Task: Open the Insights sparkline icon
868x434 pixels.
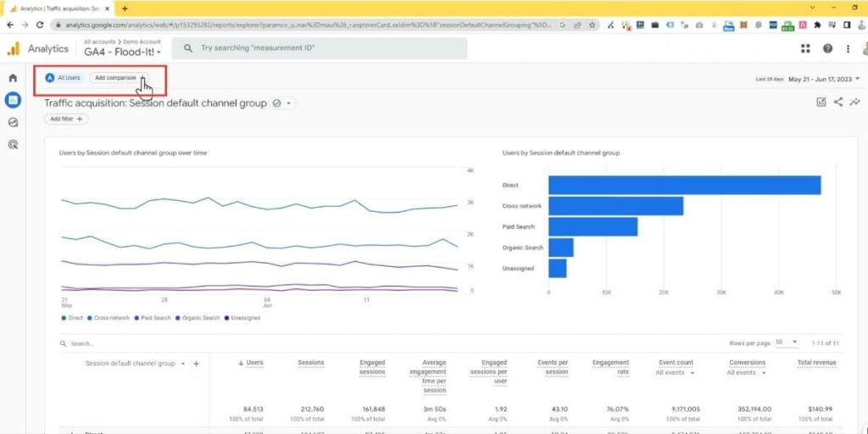Action: click(x=854, y=103)
